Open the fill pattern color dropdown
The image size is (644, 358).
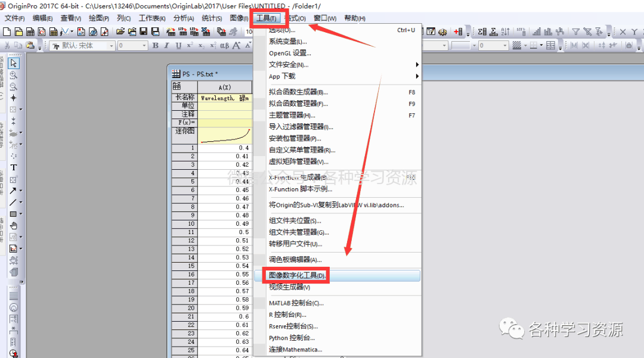525,46
